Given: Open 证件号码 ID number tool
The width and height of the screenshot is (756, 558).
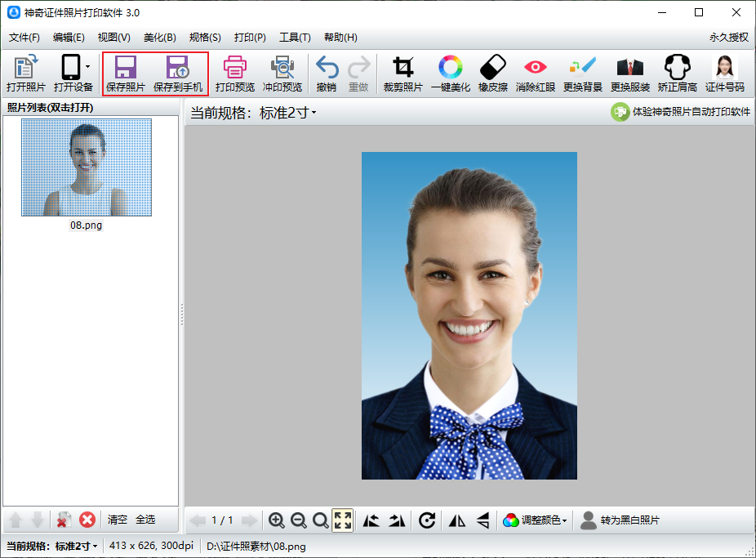Looking at the screenshot, I should [x=725, y=74].
